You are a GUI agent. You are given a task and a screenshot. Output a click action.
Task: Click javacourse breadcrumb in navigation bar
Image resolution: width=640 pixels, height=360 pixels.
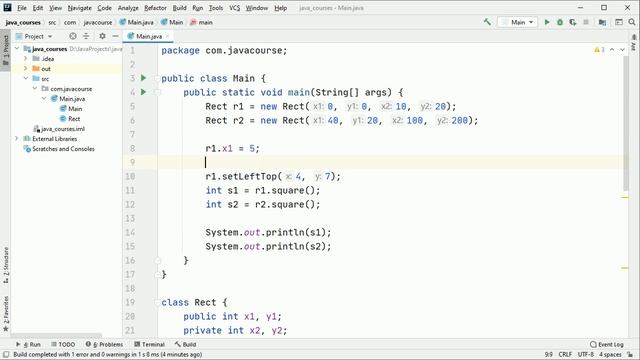click(x=98, y=22)
